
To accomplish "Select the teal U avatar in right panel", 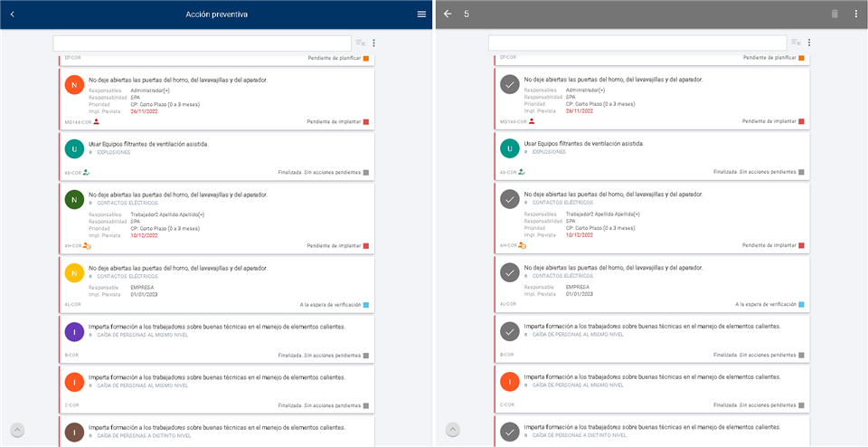I will point(510,148).
